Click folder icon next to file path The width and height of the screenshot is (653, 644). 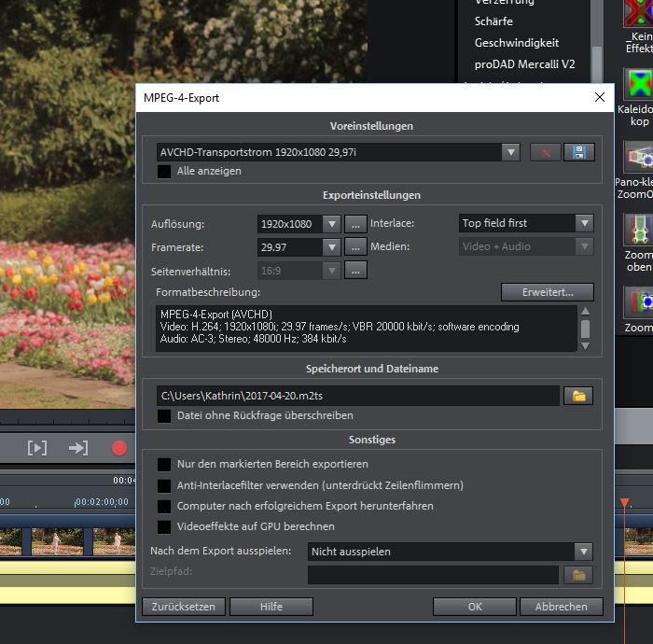click(578, 396)
